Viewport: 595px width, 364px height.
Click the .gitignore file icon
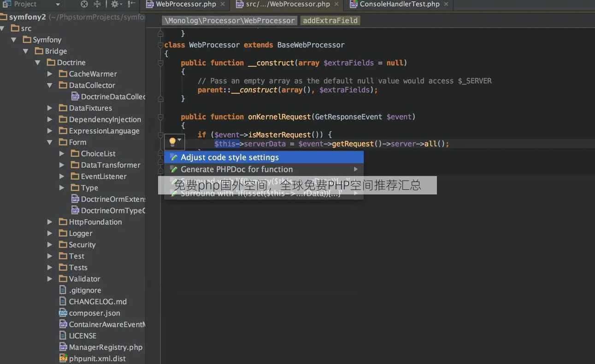tap(63, 290)
